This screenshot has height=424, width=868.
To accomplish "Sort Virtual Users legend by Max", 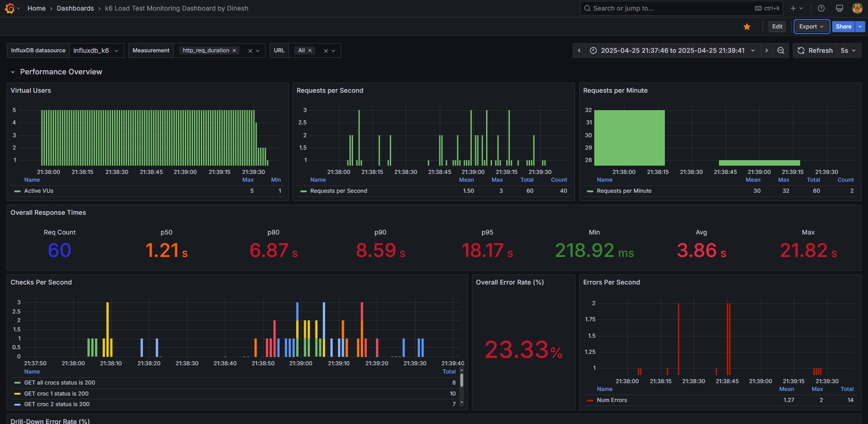I will point(248,180).
